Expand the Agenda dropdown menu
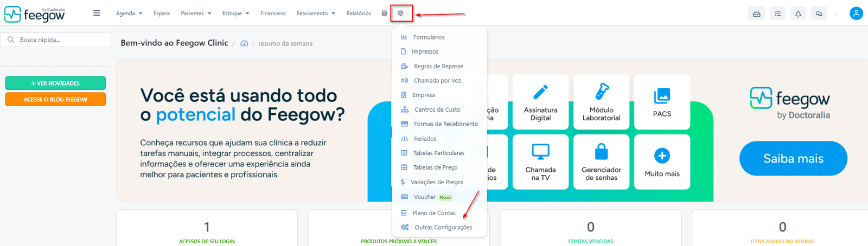The image size is (868, 246). (129, 13)
